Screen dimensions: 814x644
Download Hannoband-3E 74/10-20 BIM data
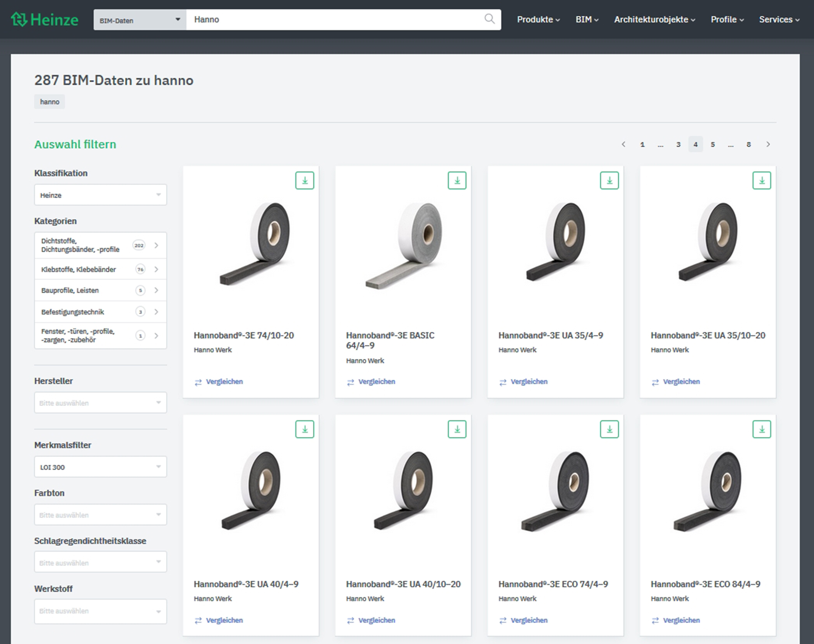tap(304, 181)
